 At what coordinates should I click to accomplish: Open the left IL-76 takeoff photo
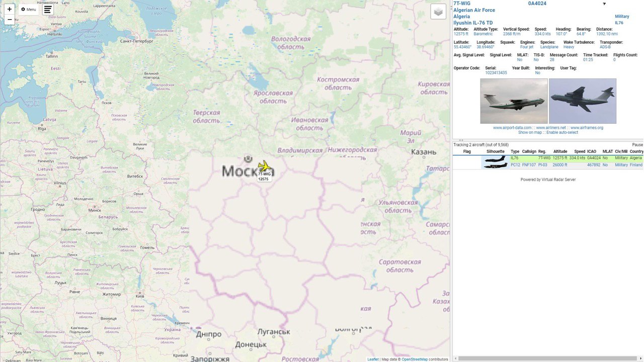[514, 101]
